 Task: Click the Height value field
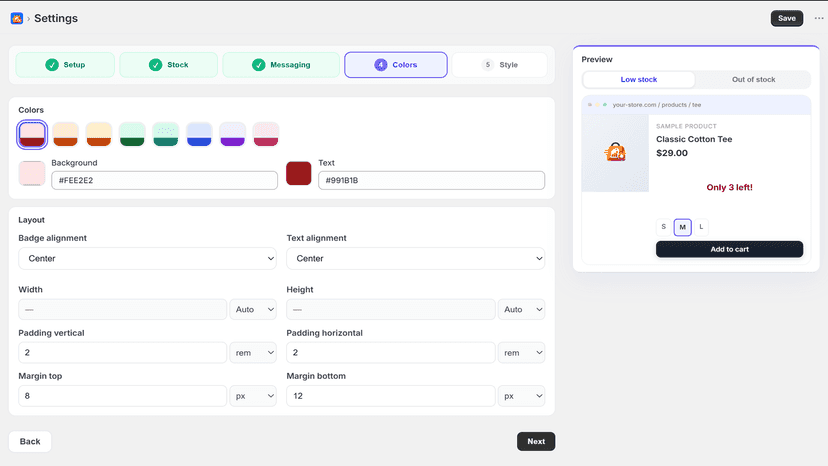tap(391, 310)
